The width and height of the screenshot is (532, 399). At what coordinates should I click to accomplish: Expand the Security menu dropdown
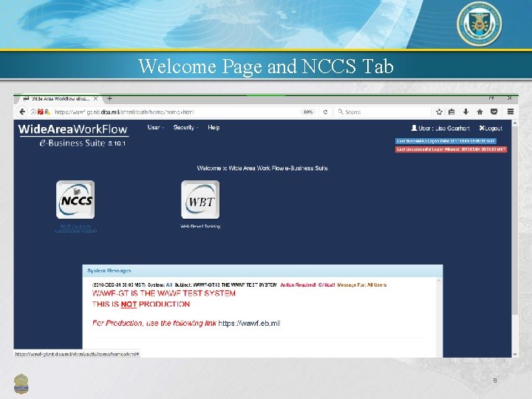(x=185, y=128)
